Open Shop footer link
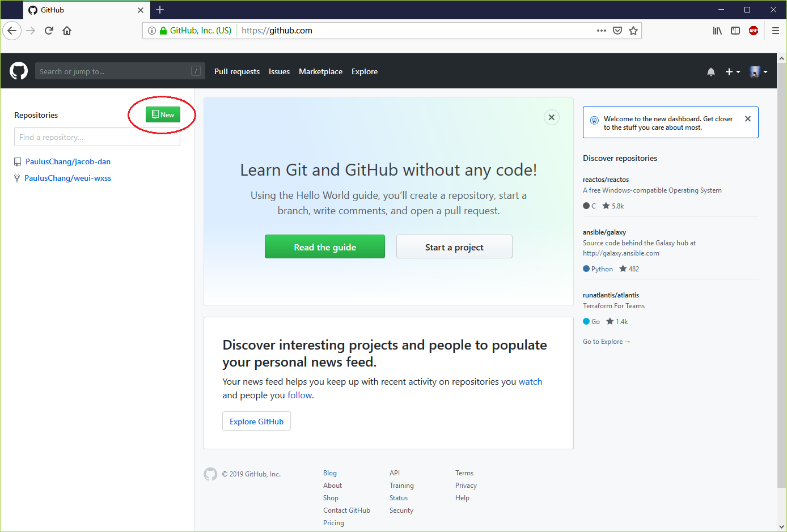Image resolution: width=787 pixels, height=532 pixels. pyautogui.click(x=331, y=498)
